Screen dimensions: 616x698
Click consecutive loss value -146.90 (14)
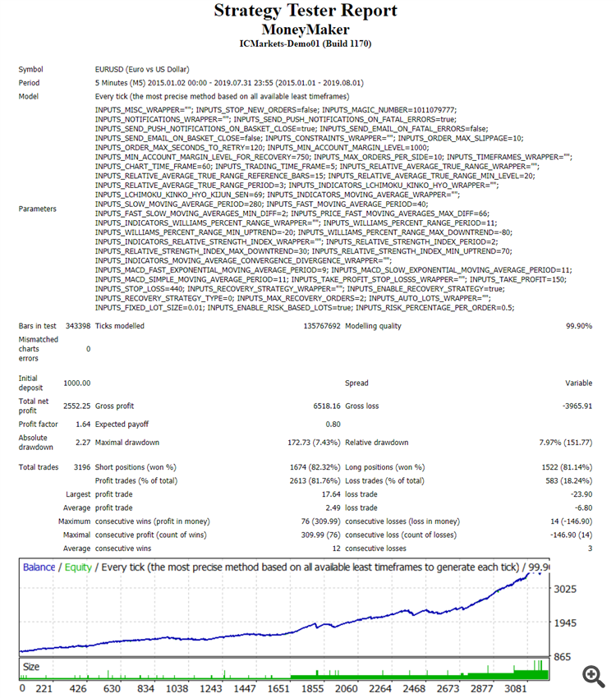click(x=572, y=535)
